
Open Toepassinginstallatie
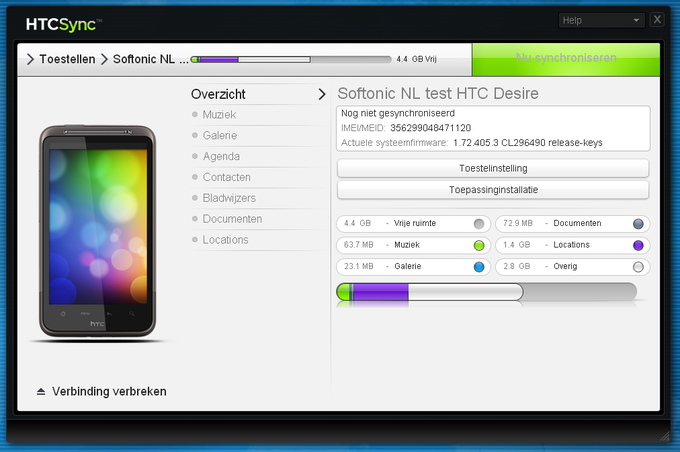pos(493,190)
